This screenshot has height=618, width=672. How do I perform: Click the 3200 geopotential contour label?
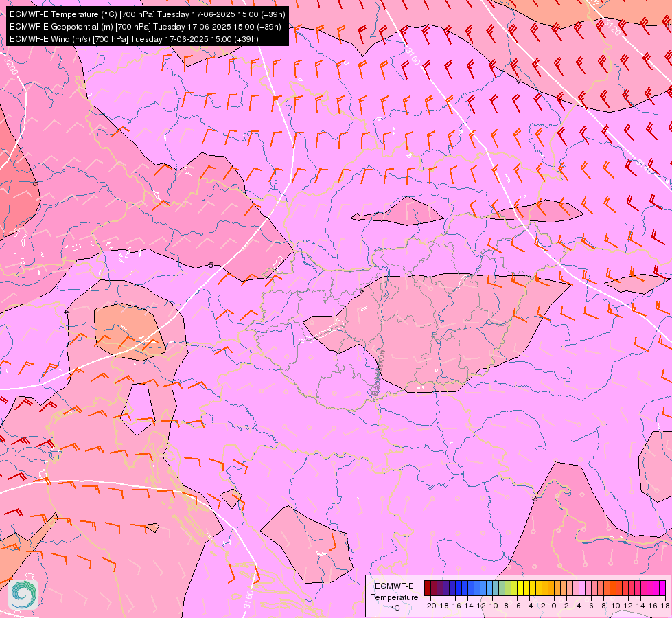click(10, 65)
